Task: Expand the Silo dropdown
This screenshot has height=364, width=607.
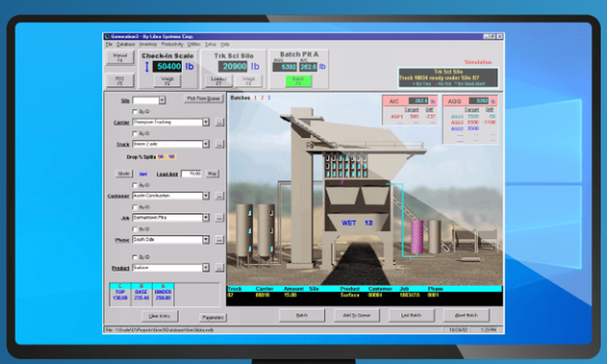Action: tap(162, 100)
